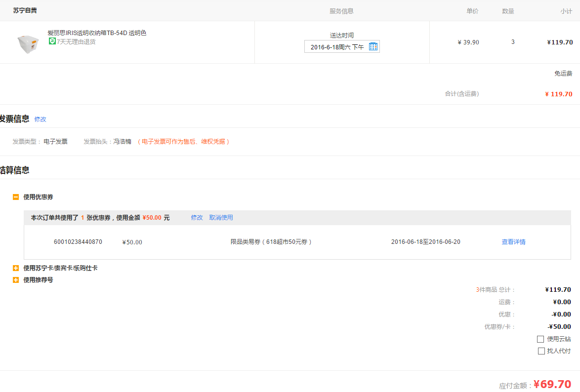Click the 服务信息 column header
The height and width of the screenshot is (392, 580).
pos(341,11)
